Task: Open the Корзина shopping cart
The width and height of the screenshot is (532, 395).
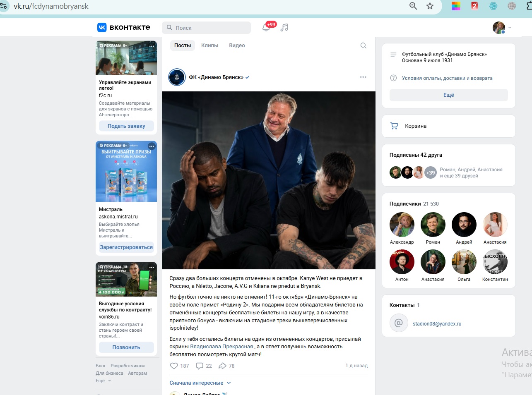Action: tap(448, 126)
